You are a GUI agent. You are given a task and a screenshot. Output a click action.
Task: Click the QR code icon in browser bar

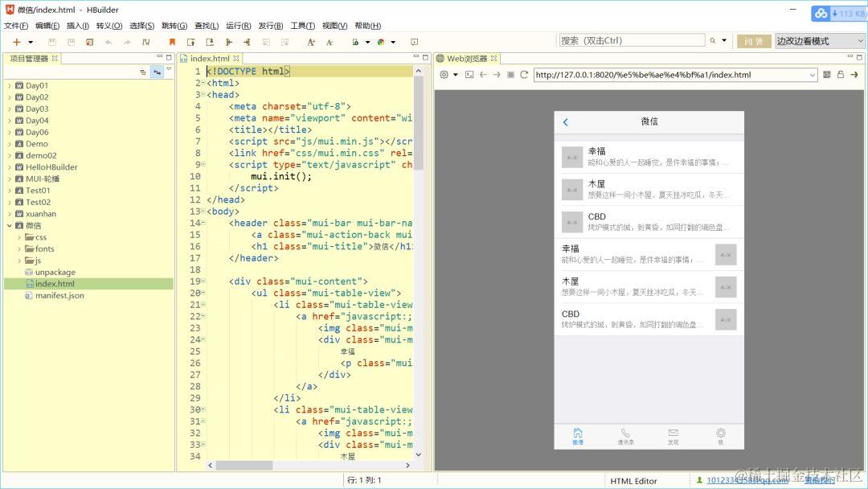pos(827,75)
